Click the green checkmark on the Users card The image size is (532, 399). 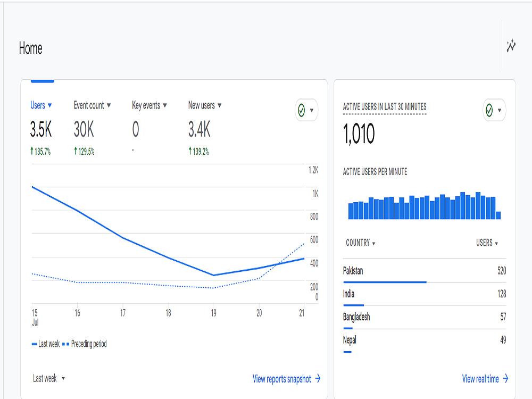point(301,110)
